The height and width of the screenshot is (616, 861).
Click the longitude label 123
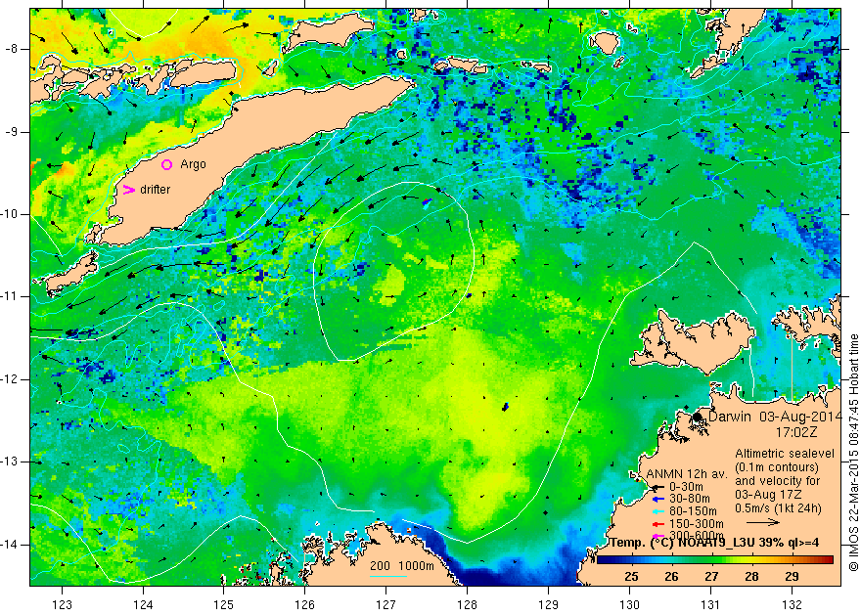pyautogui.click(x=62, y=605)
